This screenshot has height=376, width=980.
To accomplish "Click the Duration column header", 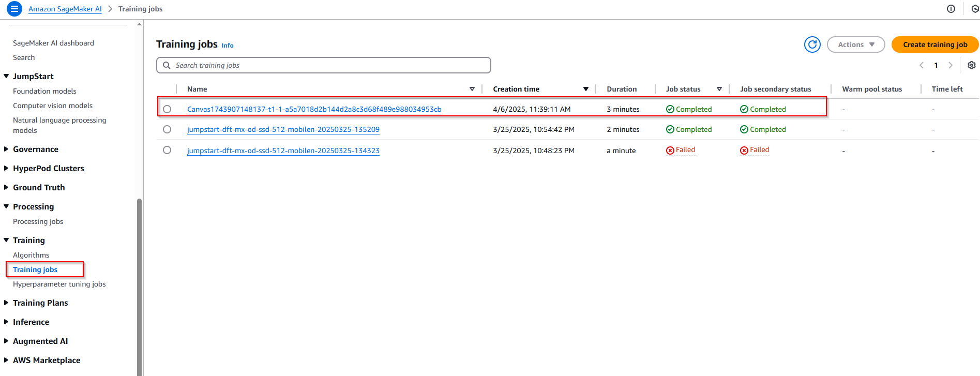I will (x=622, y=89).
